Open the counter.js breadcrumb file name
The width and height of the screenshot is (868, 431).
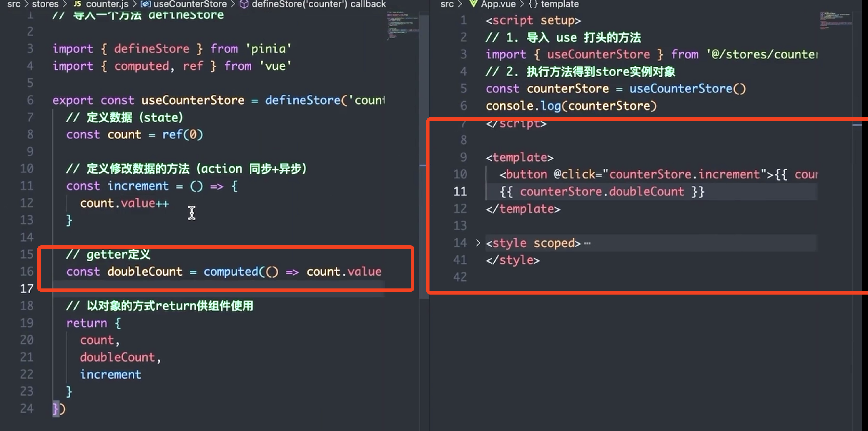click(x=107, y=4)
